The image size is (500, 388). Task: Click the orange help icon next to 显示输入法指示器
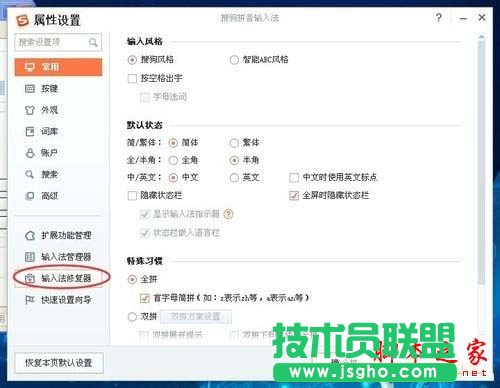click(x=228, y=214)
